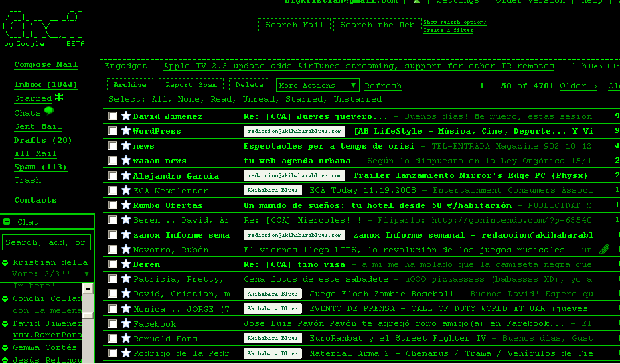Tick the checkbox for Romuald Fons message
620x364 pixels.
[x=113, y=339]
